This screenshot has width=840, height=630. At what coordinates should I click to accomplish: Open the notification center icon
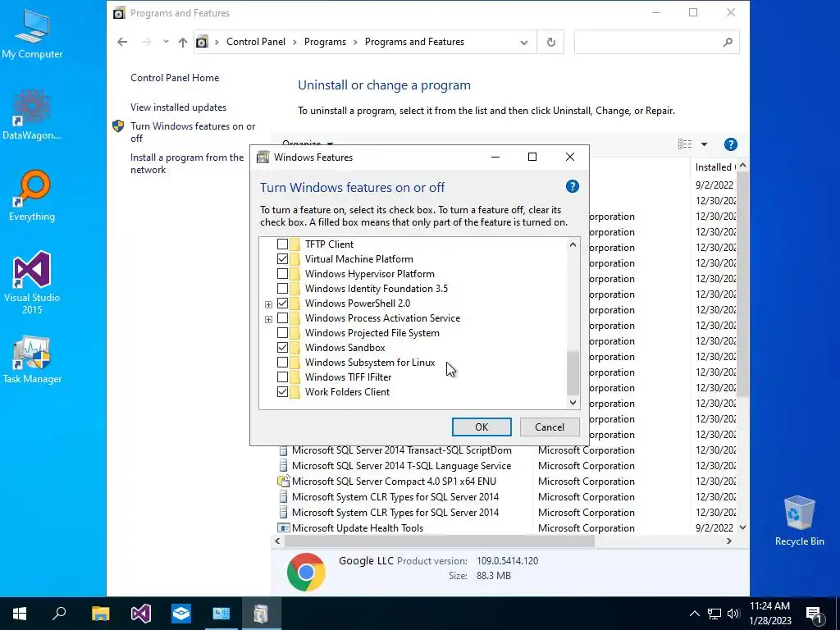tap(814, 614)
